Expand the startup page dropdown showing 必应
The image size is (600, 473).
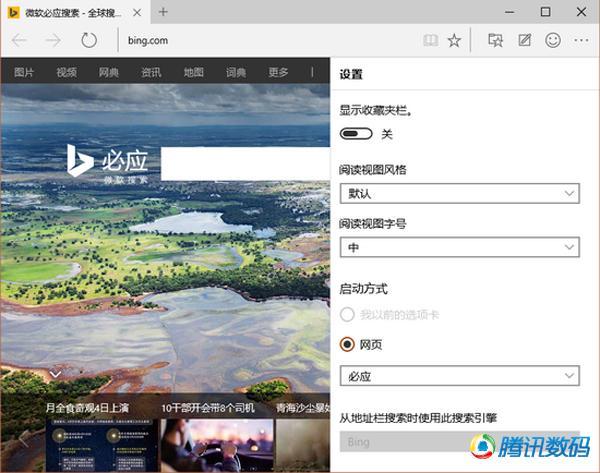[459, 376]
